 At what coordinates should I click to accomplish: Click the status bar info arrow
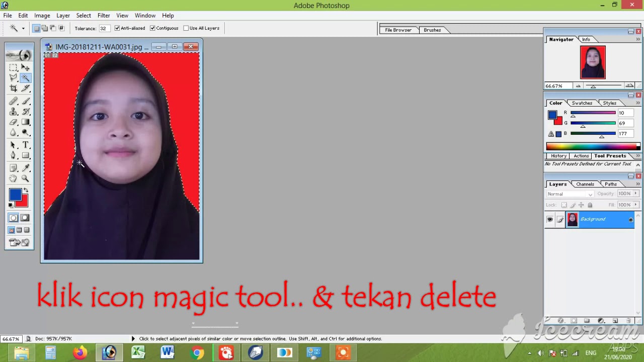tap(133, 339)
